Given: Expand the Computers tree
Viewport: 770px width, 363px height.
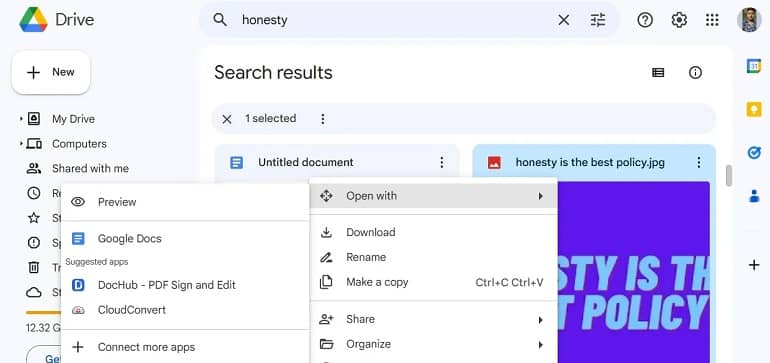Looking at the screenshot, I should pos(21,144).
